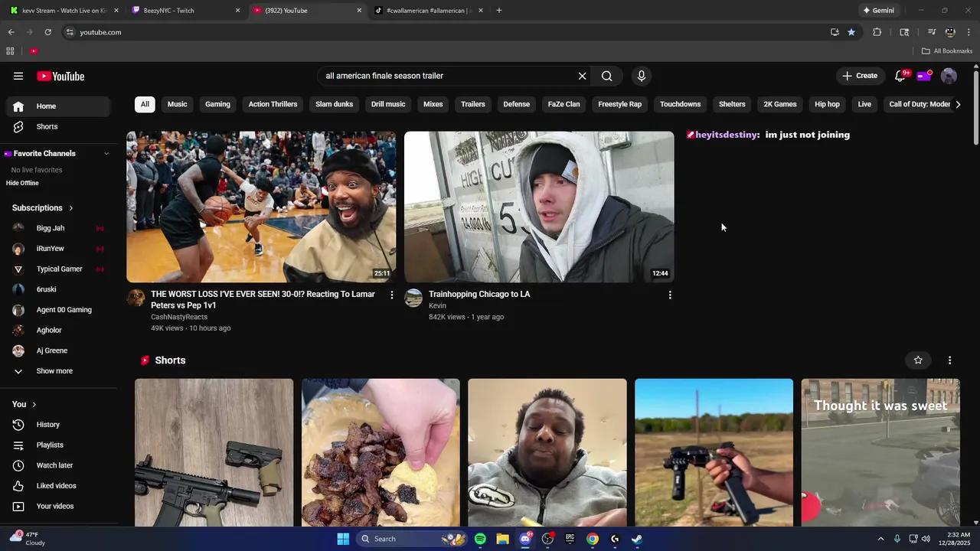
Task: Open Liked videos in the sidebar
Action: point(58,486)
